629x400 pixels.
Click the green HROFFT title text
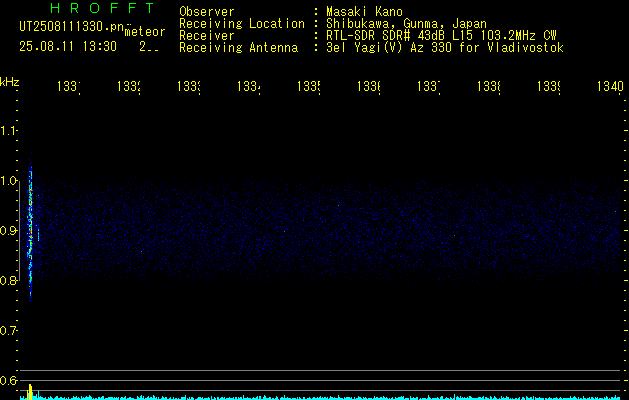coord(102,8)
